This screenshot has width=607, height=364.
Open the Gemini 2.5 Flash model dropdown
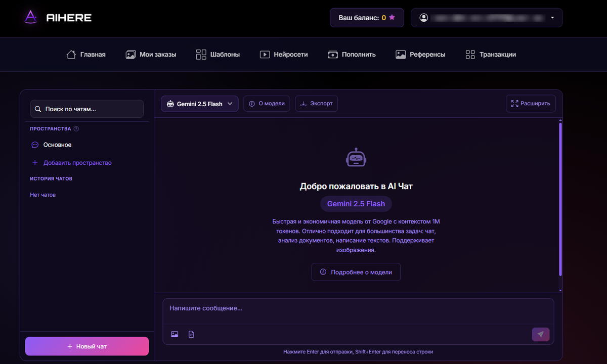tap(200, 104)
